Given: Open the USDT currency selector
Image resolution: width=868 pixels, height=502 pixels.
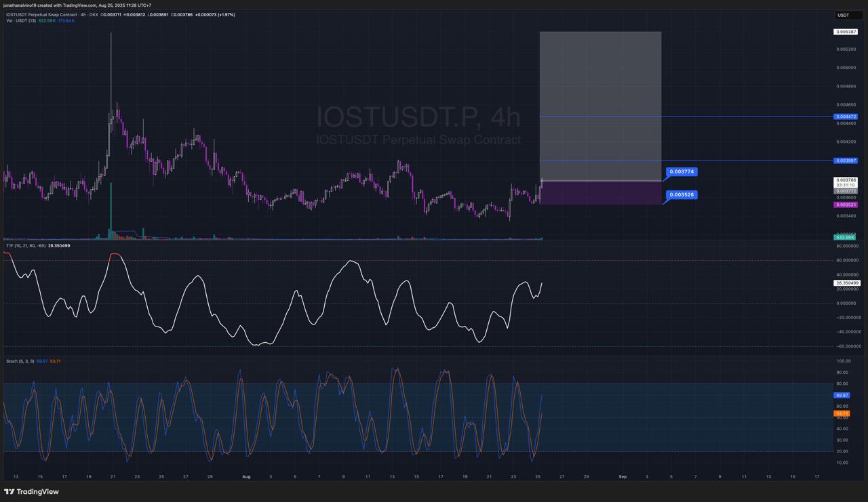Looking at the screenshot, I should (846, 15).
